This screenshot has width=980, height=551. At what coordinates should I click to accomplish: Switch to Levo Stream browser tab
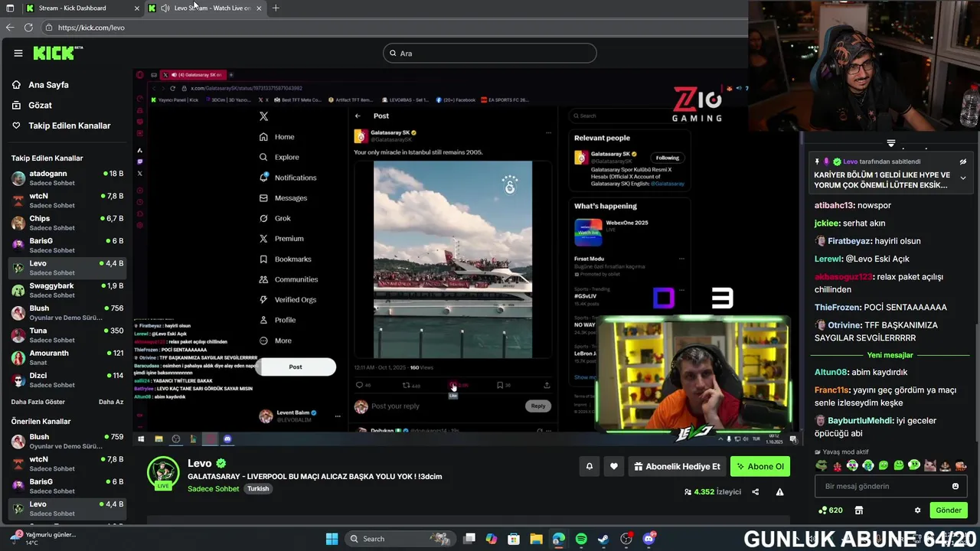tap(207, 8)
